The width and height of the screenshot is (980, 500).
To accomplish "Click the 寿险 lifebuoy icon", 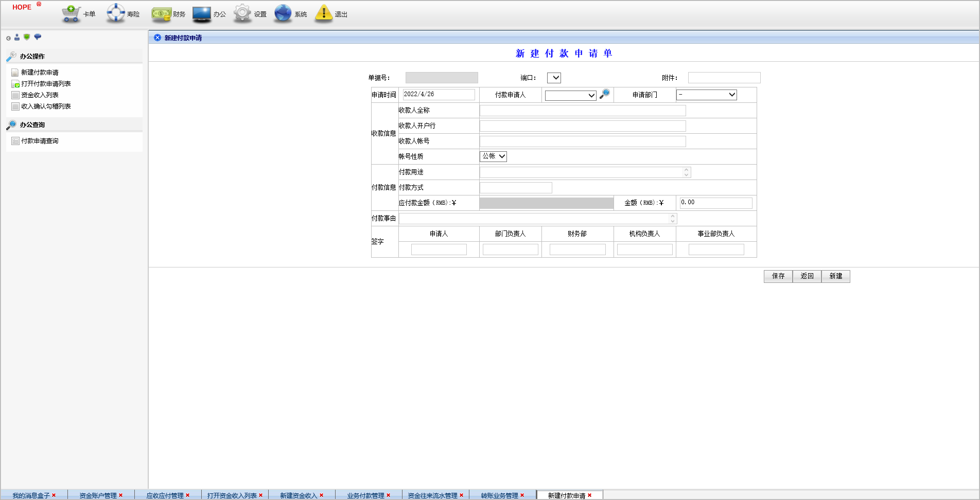I will [x=116, y=13].
